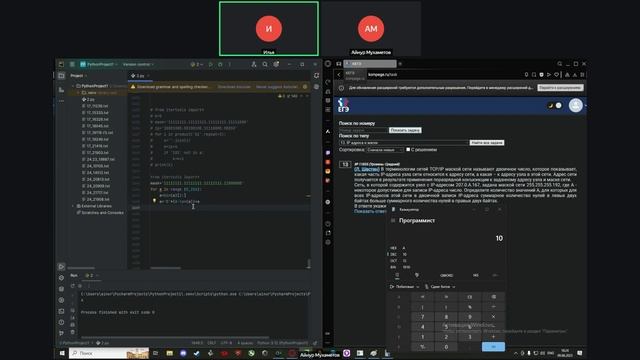Open calculator "Побитовые" dropdown

pyautogui.click(x=404, y=287)
